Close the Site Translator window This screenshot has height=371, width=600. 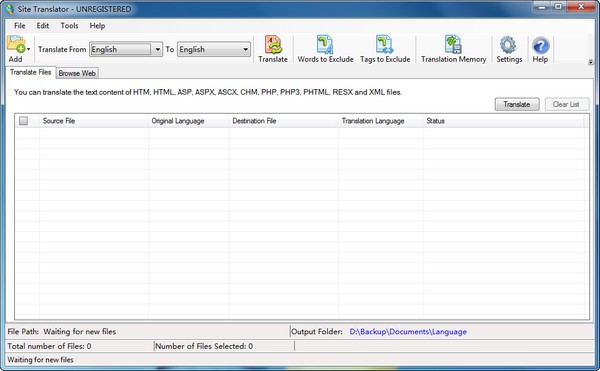point(581,7)
